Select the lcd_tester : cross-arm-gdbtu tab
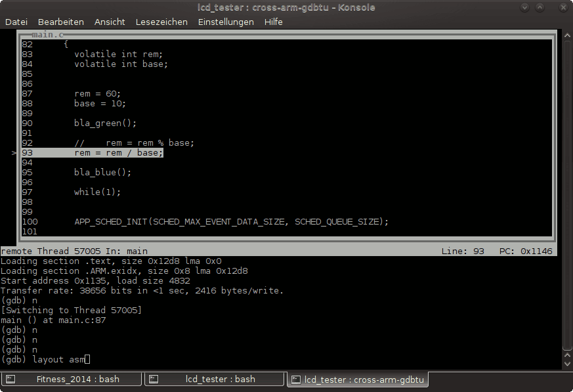This screenshot has width=573, height=392. point(358,380)
